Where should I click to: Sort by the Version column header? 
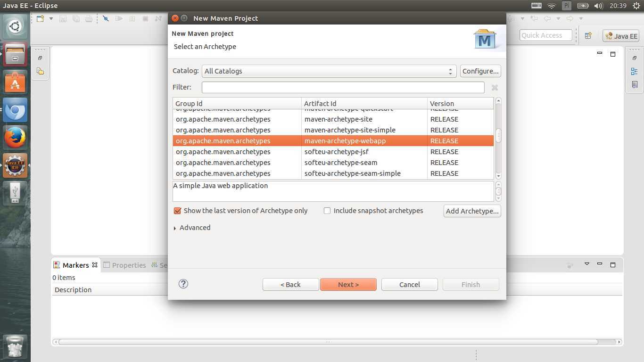point(460,104)
